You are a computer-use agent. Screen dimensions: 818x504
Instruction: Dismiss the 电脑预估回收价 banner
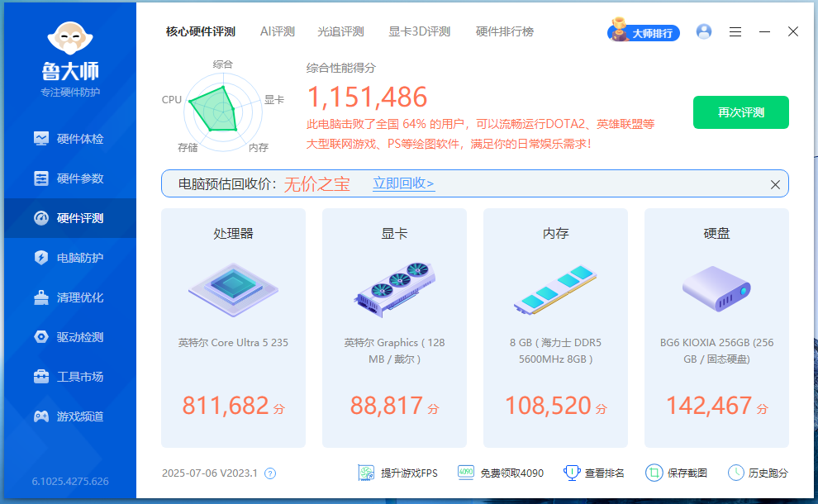click(x=775, y=185)
